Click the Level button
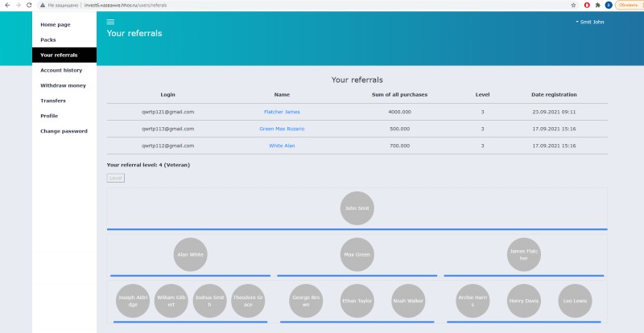This screenshot has width=644, height=333. click(116, 179)
